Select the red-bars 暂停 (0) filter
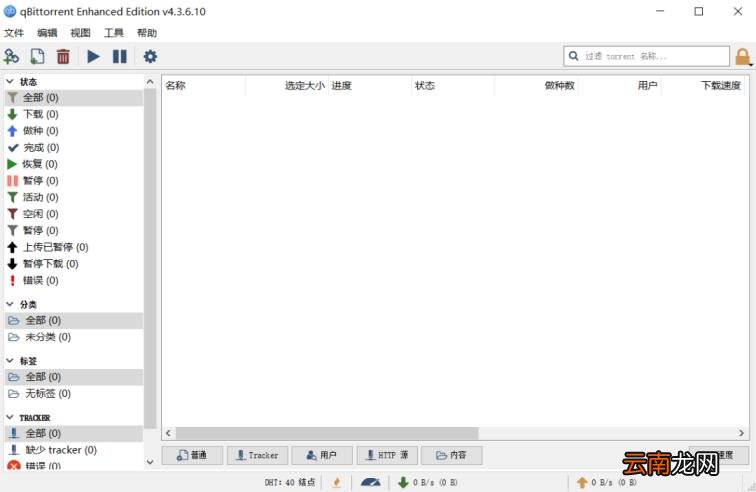The width and height of the screenshot is (756, 492). 74,181
